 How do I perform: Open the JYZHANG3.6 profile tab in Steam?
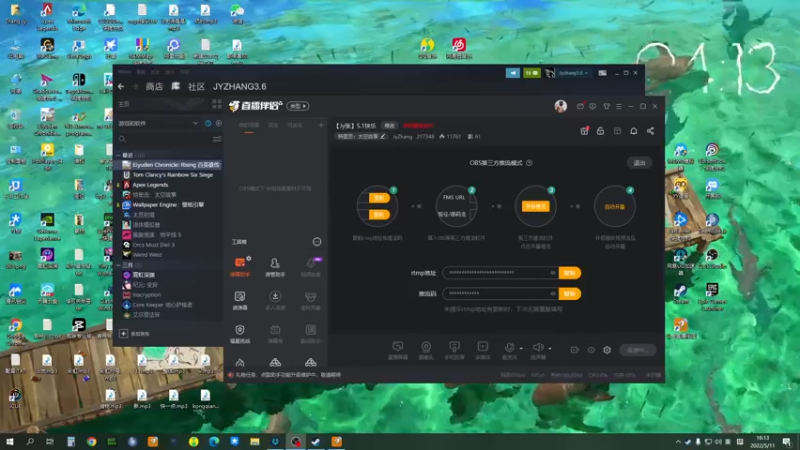coord(239,87)
